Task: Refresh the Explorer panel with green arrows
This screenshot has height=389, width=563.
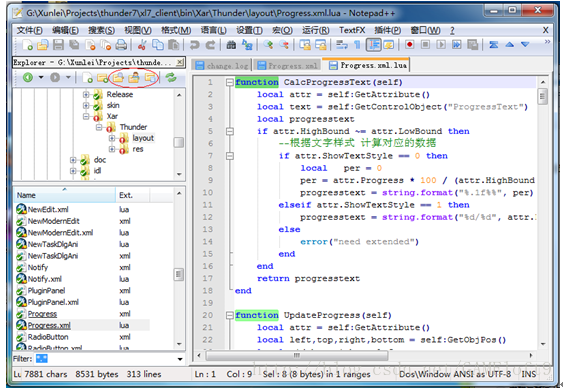Action: [171, 77]
